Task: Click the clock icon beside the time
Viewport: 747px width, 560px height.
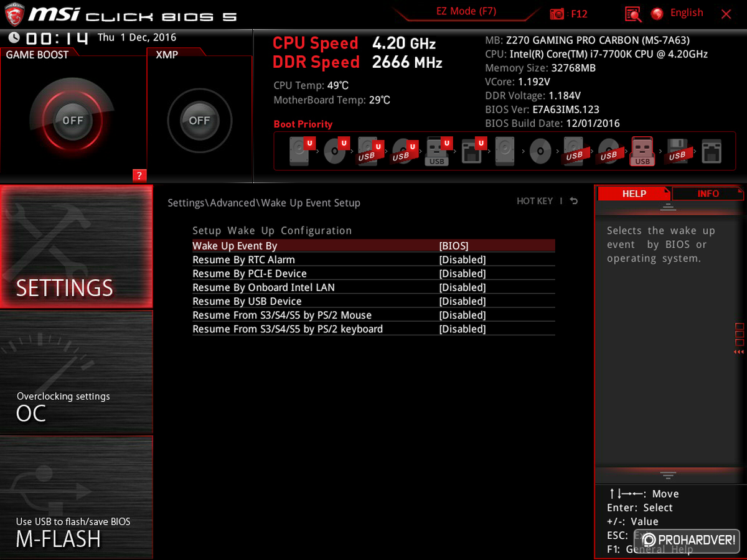Action: (14, 38)
